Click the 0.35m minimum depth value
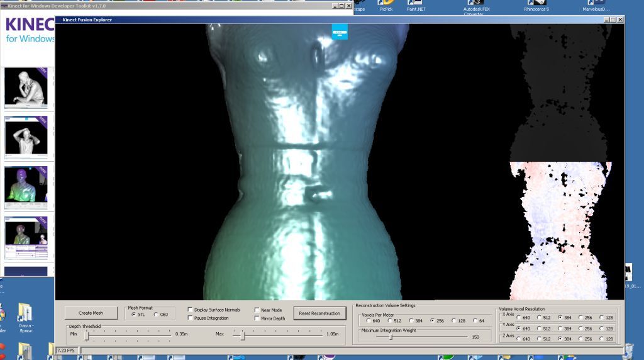Viewport: 644px width, 360px height. tap(181, 334)
